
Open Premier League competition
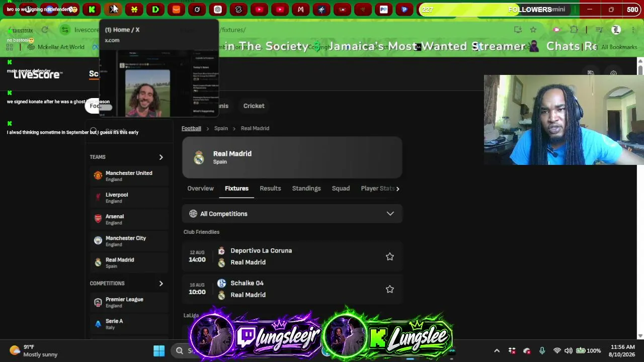(x=128, y=302)
